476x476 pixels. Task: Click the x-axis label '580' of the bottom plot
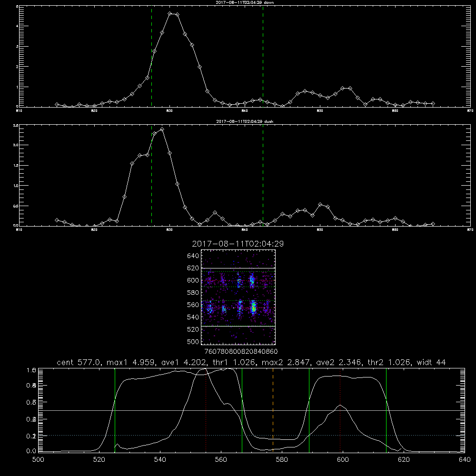[x=282, y=460]
